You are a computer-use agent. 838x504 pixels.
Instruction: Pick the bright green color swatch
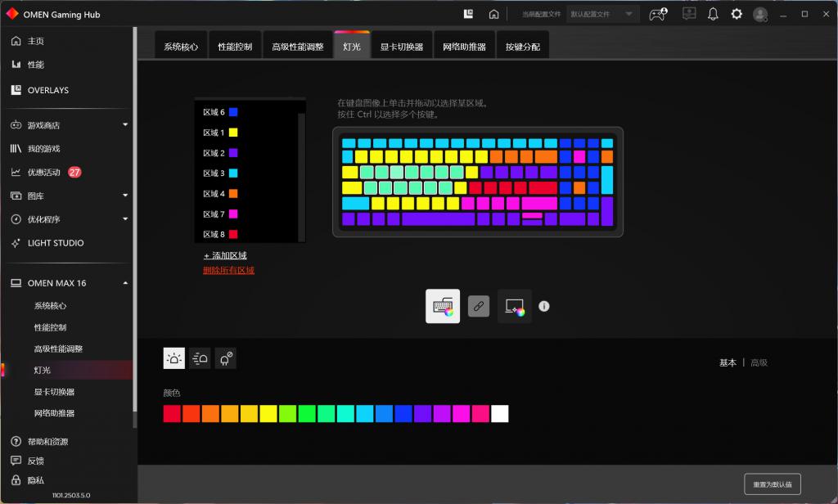[x=307, y=414]
